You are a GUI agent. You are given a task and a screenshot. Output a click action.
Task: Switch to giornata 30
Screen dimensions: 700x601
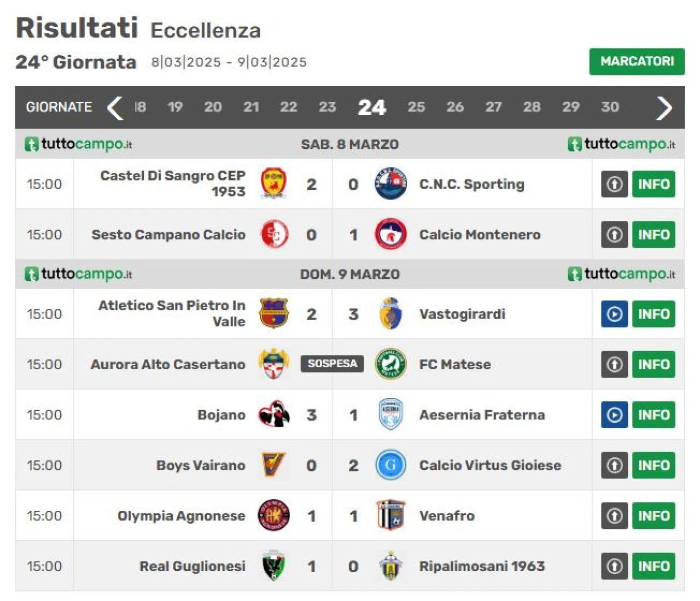[x=610, y=107]
